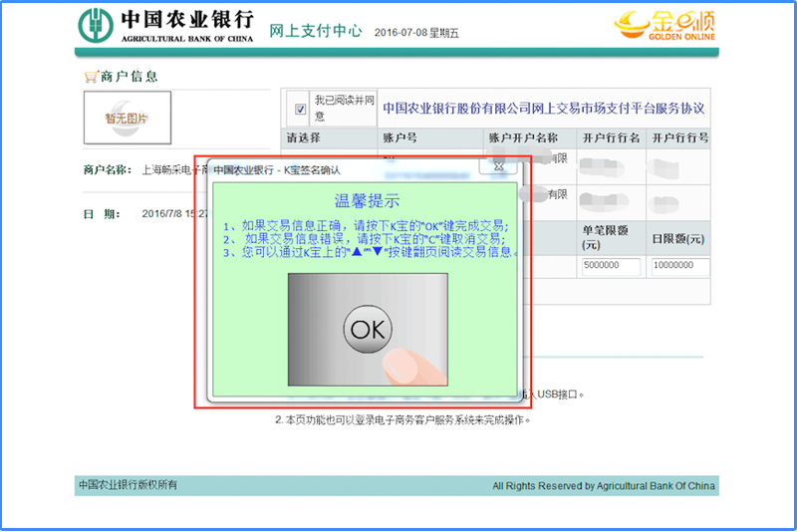Click the 暂无图片 merchant image placeholder
Image resolution: width=797 pixels, height=532 pixels.
127,117
